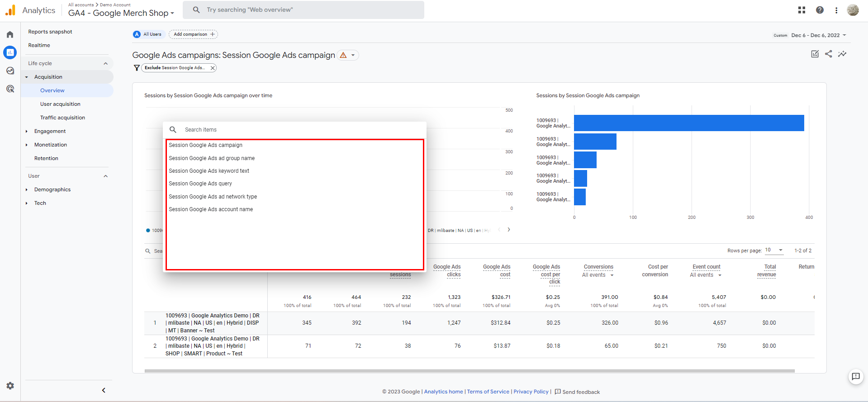Open the report title dropdown arrow
The height and width of the screenshot is (402, 868).
[x=353, y=55]
